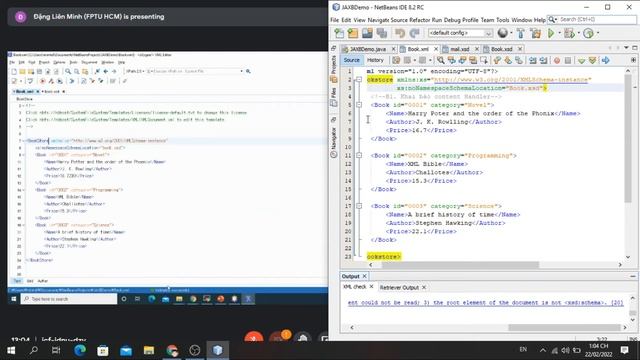Click Shift Line Left icon in editor toolbar
Viewport: 640px width, 360px height.
click(533, 60)
